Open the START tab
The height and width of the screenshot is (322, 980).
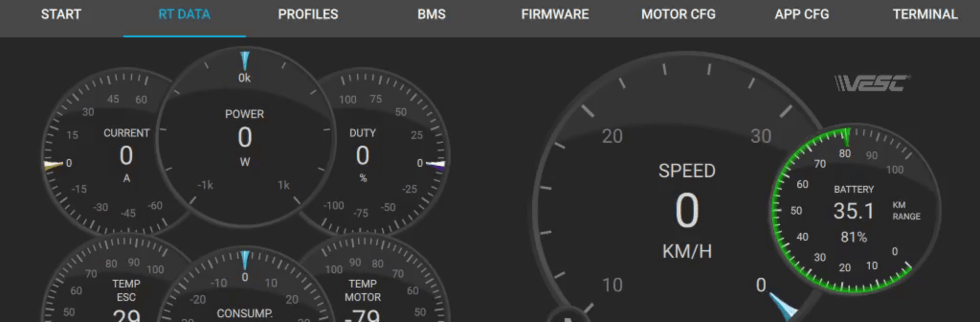click(61, 14)
